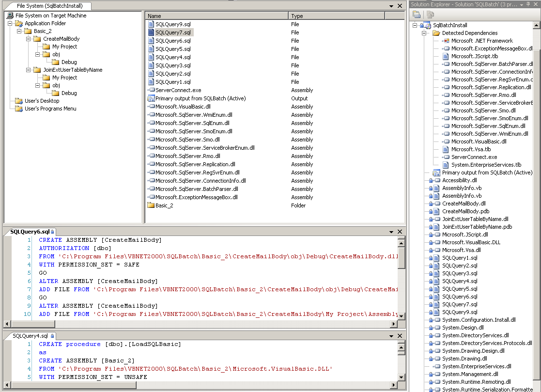Viewport: 541px width, 392px height.
Task: Click the Primary output from SQLBatch icon in list
Action: click(x=151, y=98)
